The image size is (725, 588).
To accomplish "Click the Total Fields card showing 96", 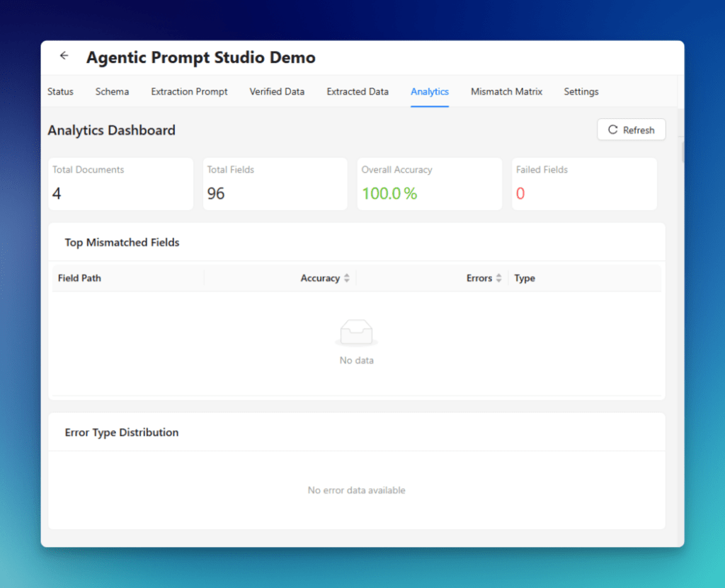I will click(x=275, y=184).
